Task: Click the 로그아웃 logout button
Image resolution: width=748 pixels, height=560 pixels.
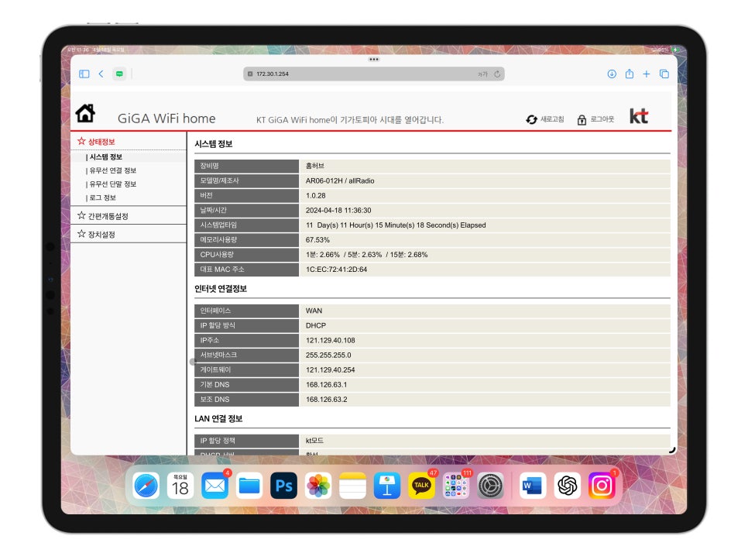Action: click(595, 119)
